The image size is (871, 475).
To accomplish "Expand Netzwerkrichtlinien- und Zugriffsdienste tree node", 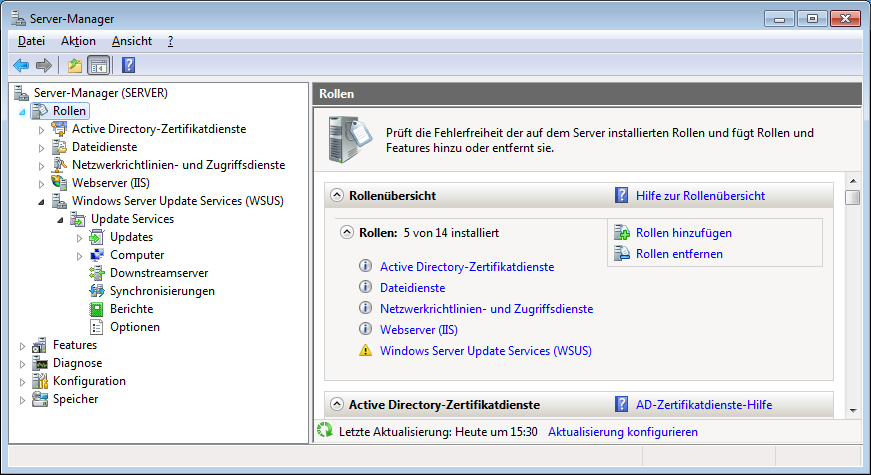I will (42, 166).
